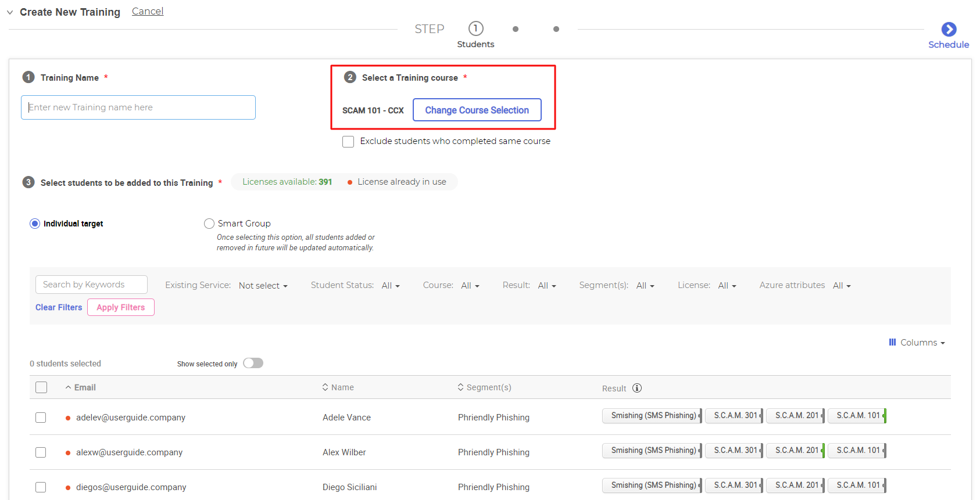Click the name cell Diego Siciliani
This screenshot has width=980, height=500.
point(349,487)
